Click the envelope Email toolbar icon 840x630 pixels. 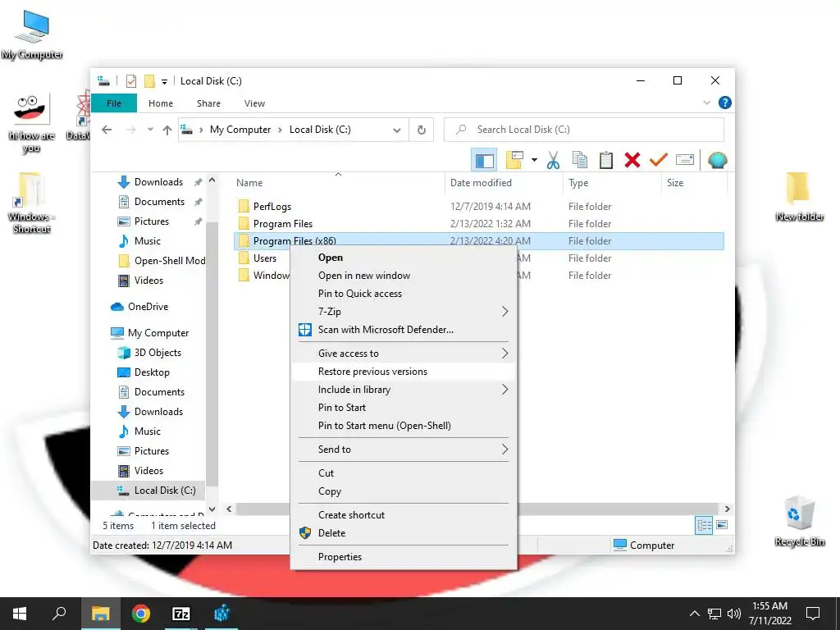point(685,160)
